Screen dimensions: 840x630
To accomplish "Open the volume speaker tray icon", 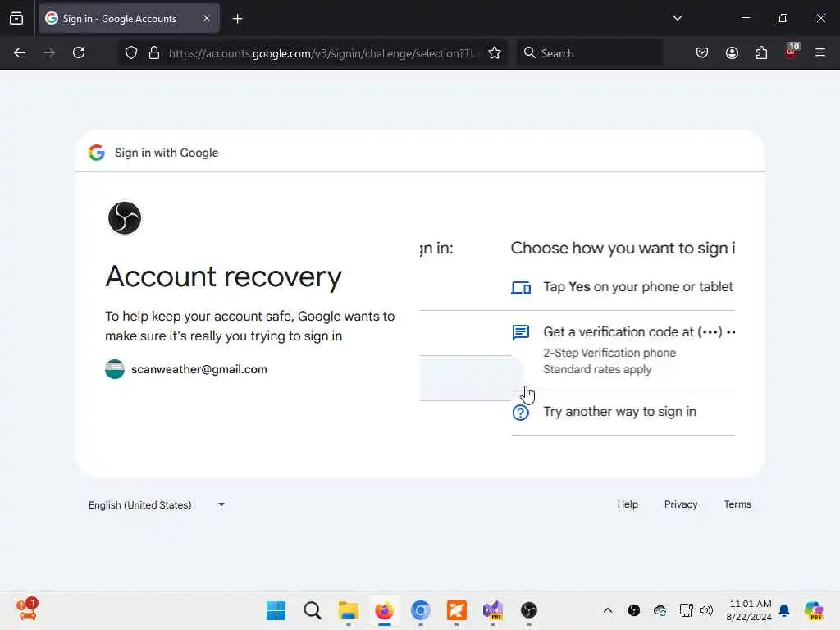I will [706, 610].
